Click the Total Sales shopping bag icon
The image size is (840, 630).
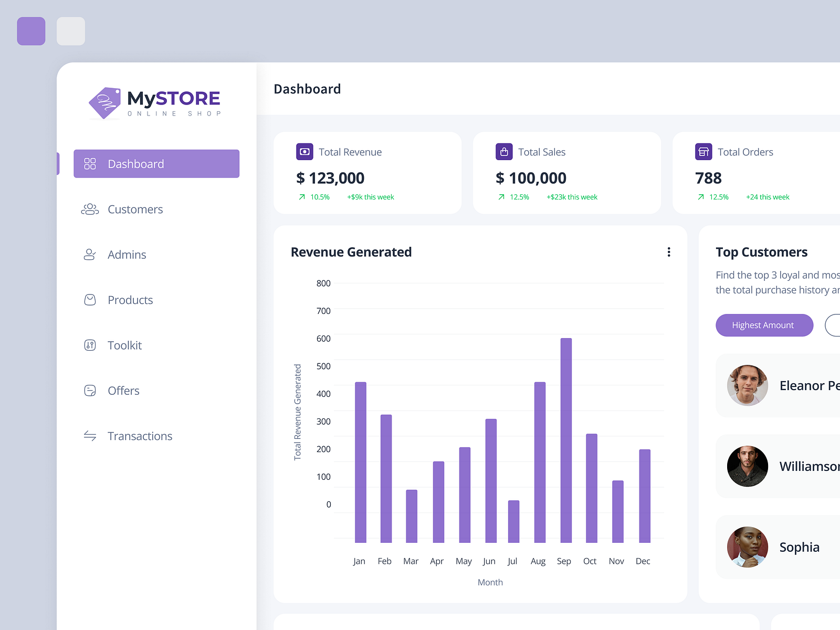click(503, 152)
